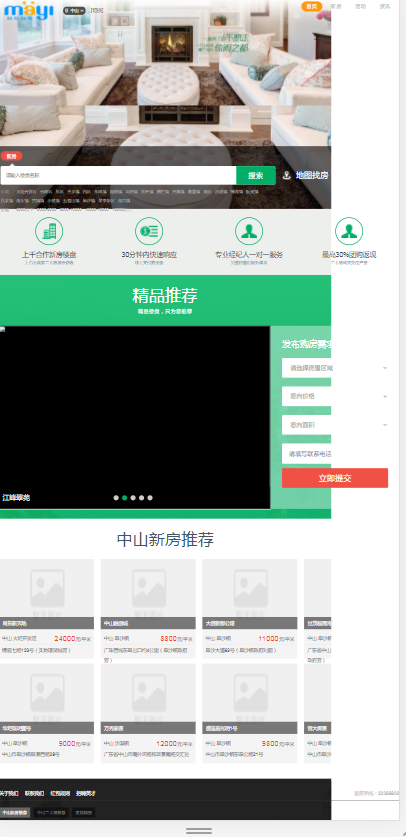Click the 24000 price text
The width and height of the screenshot is (406, 837).
[65, 638]
